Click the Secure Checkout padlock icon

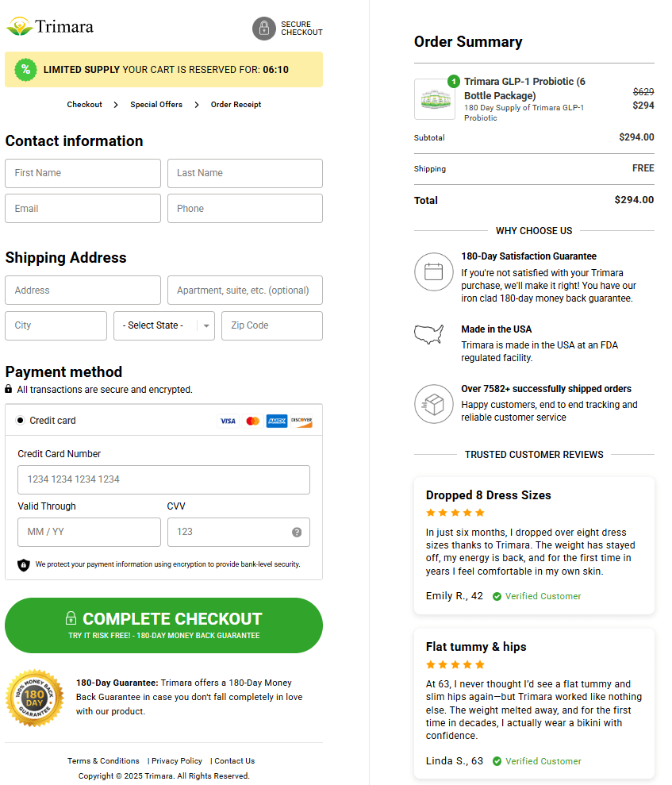(x=264, y=29)
